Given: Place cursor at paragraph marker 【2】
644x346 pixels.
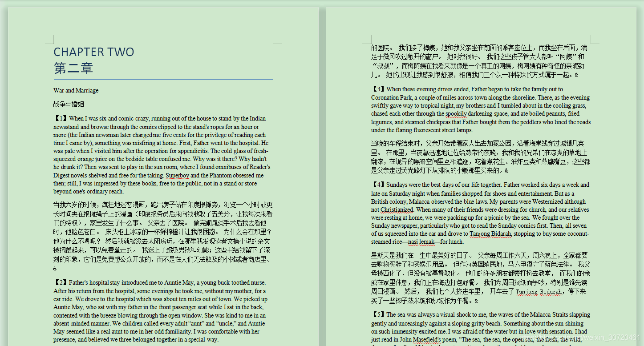Looking at the screenshot, I should tap(61, 282).
